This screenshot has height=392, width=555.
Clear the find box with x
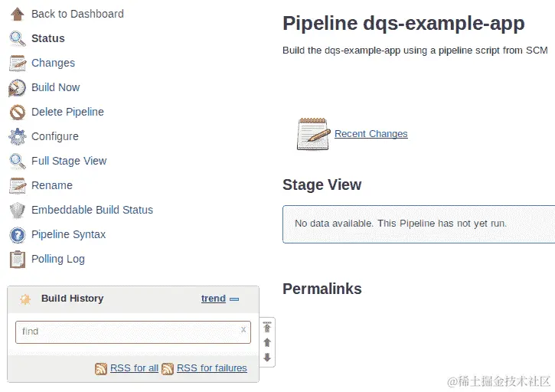tap(243, 330)
